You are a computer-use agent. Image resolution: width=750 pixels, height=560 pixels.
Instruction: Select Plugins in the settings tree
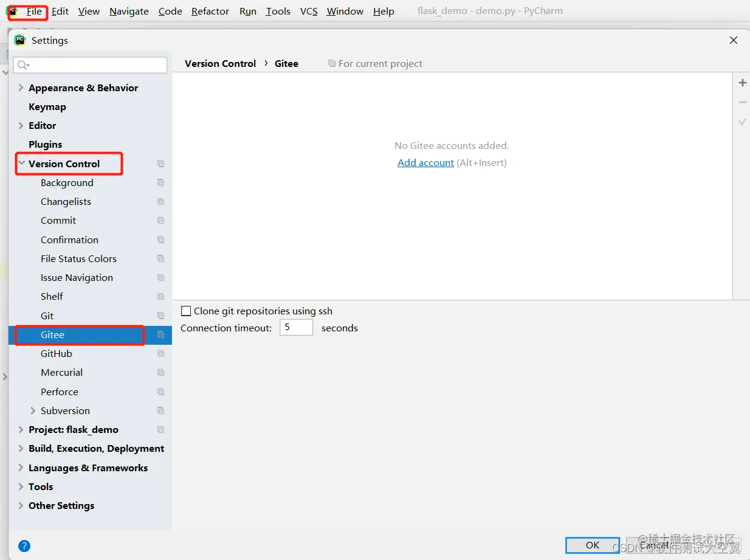[x=46, y=144]
